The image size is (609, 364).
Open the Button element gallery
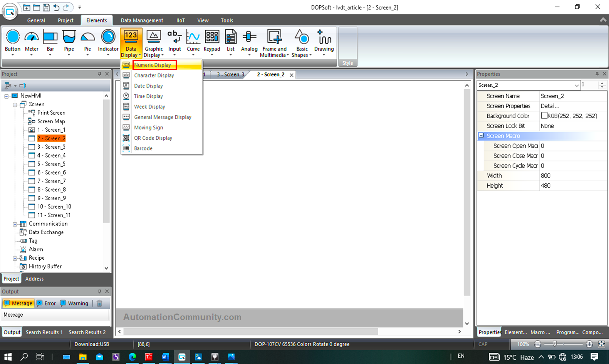coord(13,43)
